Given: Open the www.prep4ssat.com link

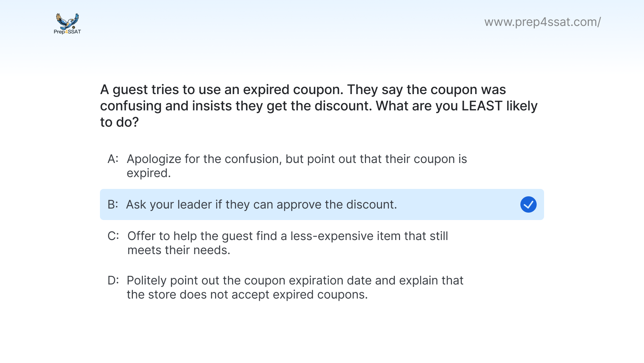Looking at the screenshot, I should 542,22.
